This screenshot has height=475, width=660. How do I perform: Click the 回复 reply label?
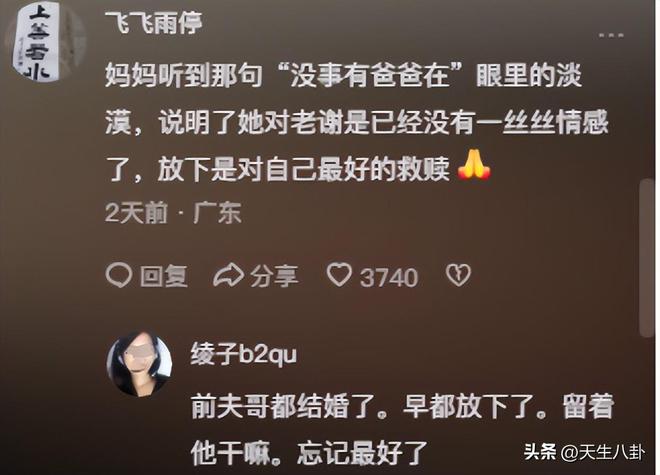tap(163, 276)
